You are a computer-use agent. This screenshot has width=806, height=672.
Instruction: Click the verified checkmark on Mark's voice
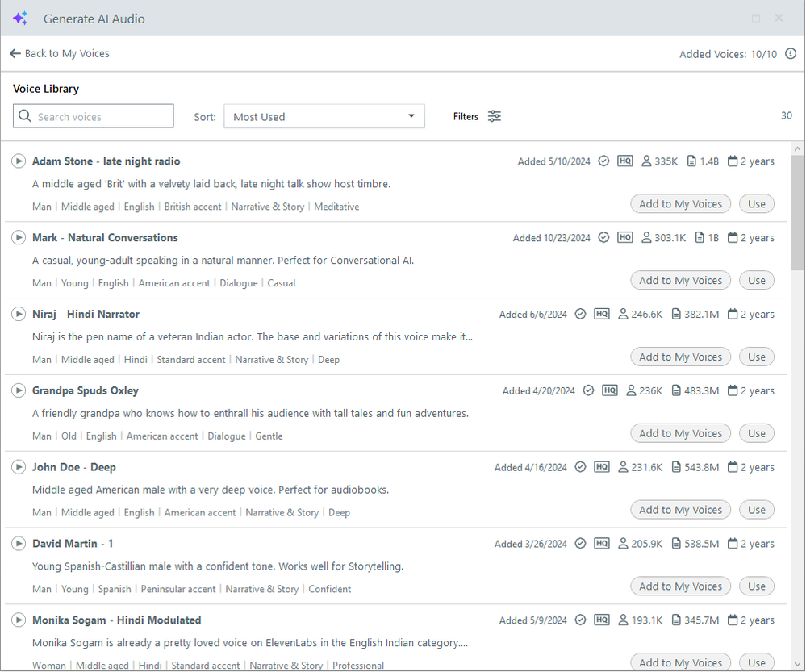(603, 238)
